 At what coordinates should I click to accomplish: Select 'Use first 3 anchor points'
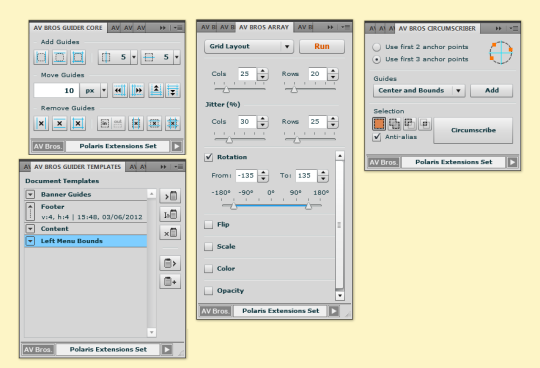coord(377,59)
